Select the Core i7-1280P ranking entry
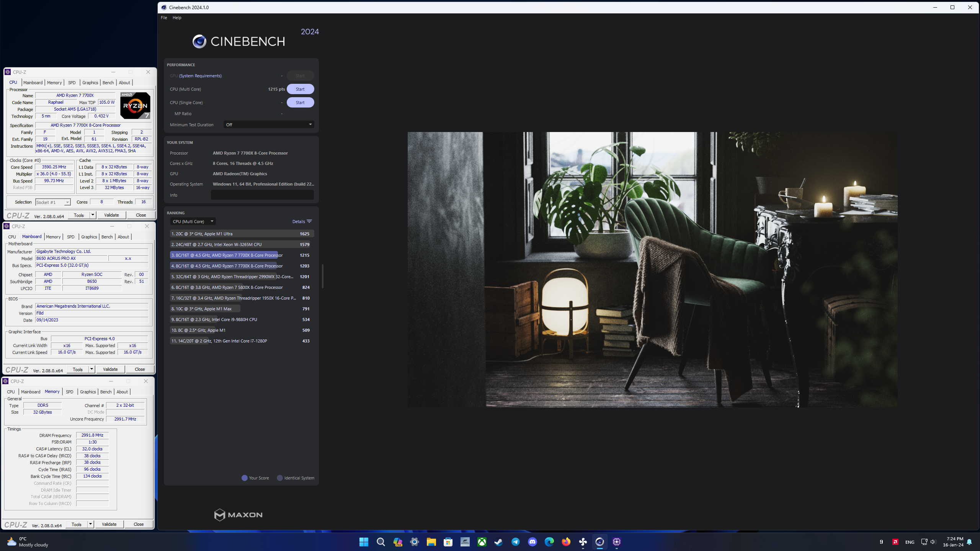This screenshot has width=980, height=551. (242, 341)
